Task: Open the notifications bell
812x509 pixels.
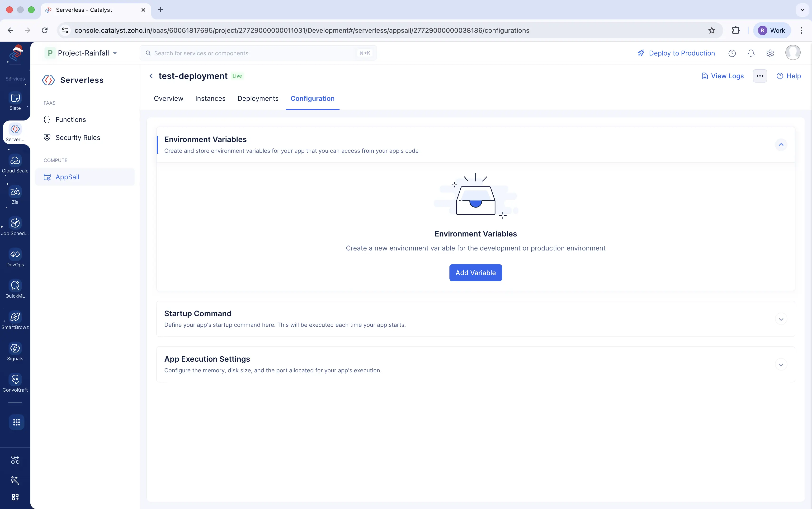Action: click(751, 53)
